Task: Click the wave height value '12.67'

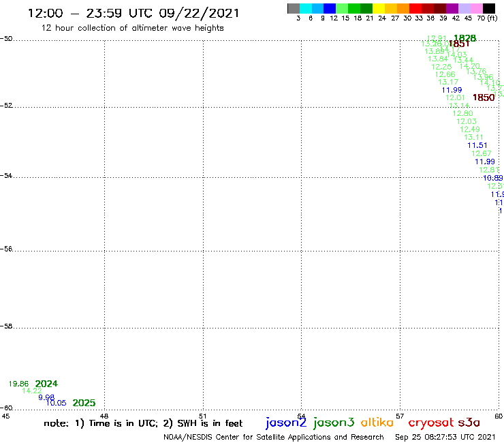Action: [x=481, y=153]
